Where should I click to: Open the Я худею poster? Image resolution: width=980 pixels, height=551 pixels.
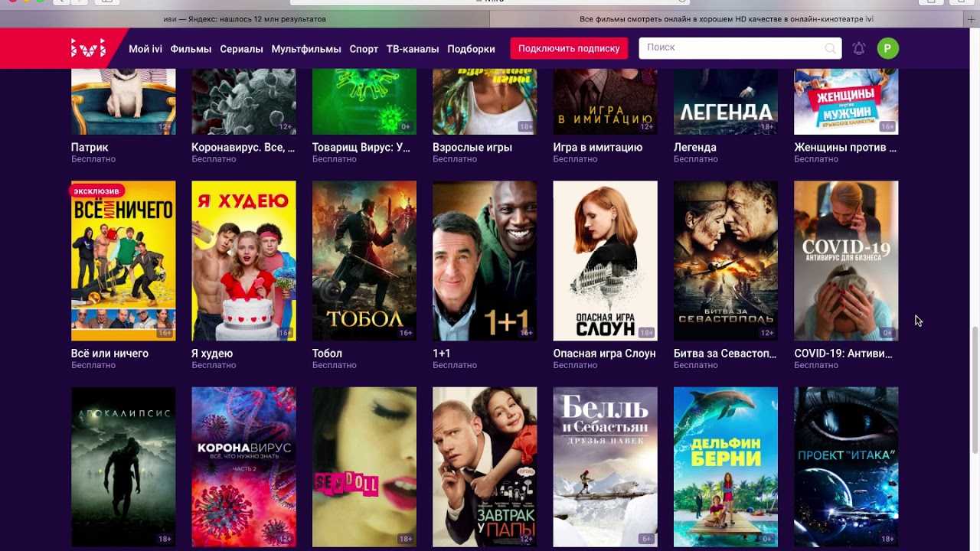243,261
